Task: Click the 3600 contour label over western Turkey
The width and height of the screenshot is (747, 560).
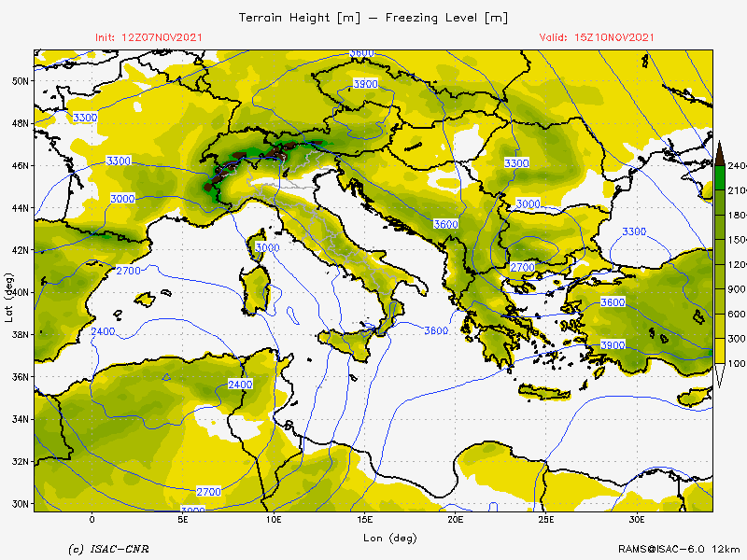Action: 613,302
